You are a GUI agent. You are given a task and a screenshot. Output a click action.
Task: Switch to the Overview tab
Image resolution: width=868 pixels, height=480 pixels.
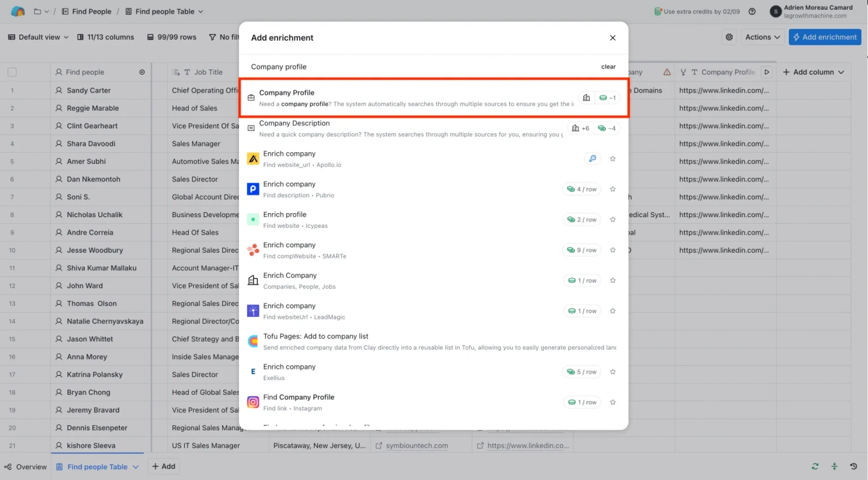pos(25,467)
